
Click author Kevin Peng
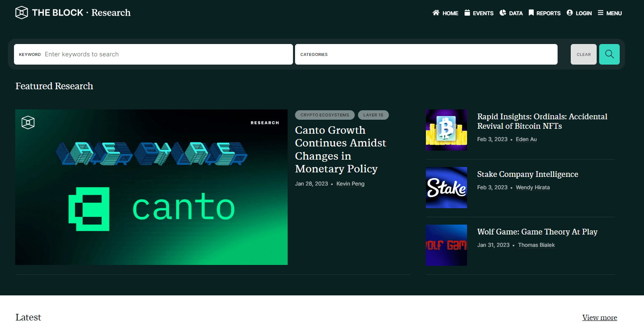tap(350, 184)
